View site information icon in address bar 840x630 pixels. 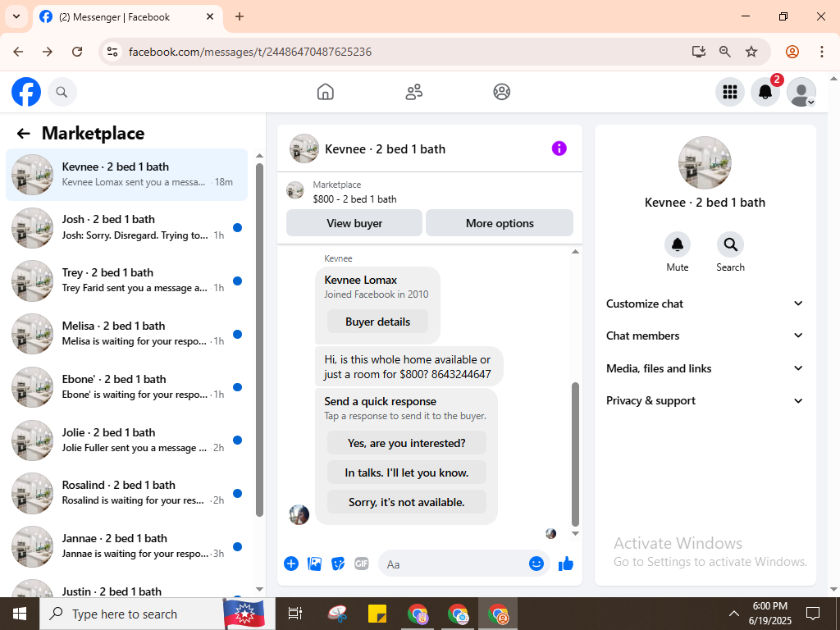112,52
